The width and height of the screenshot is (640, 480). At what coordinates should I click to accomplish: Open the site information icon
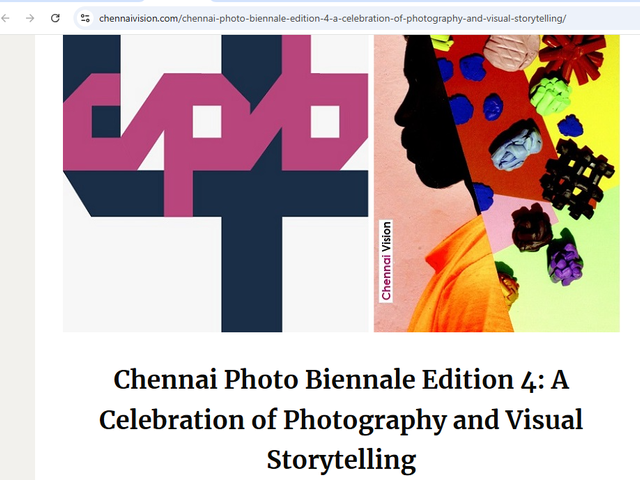85,18
